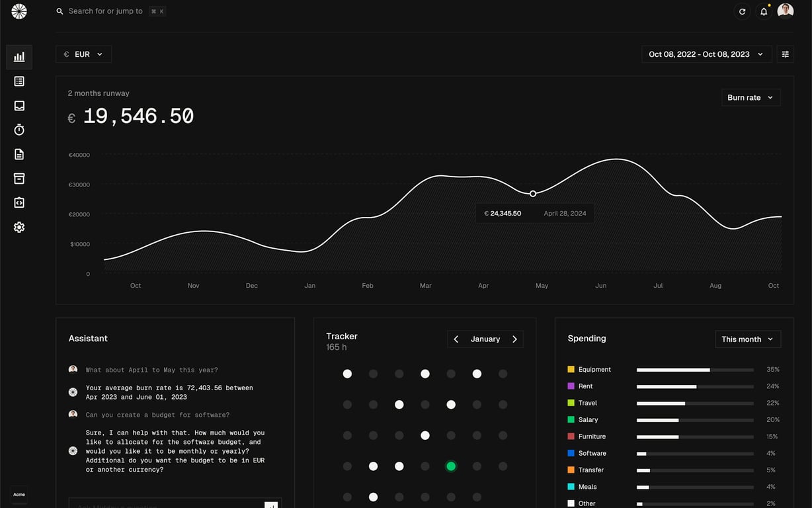Screen dimensions: 812x508
Task: Click the refresh icon in top bar
Action: pos(742,11)
